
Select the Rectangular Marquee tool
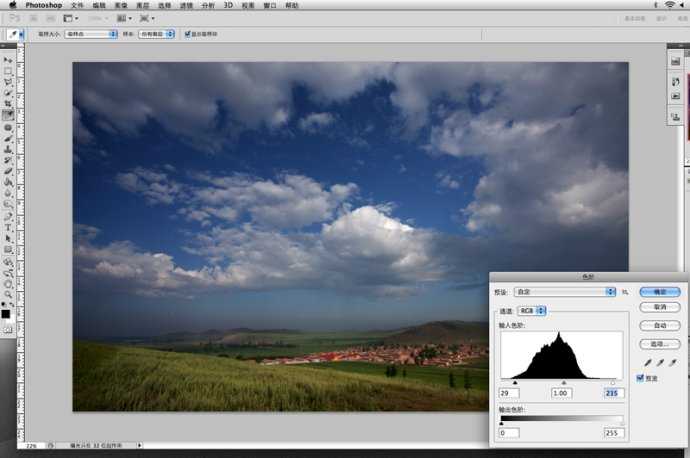click(8, 71)
